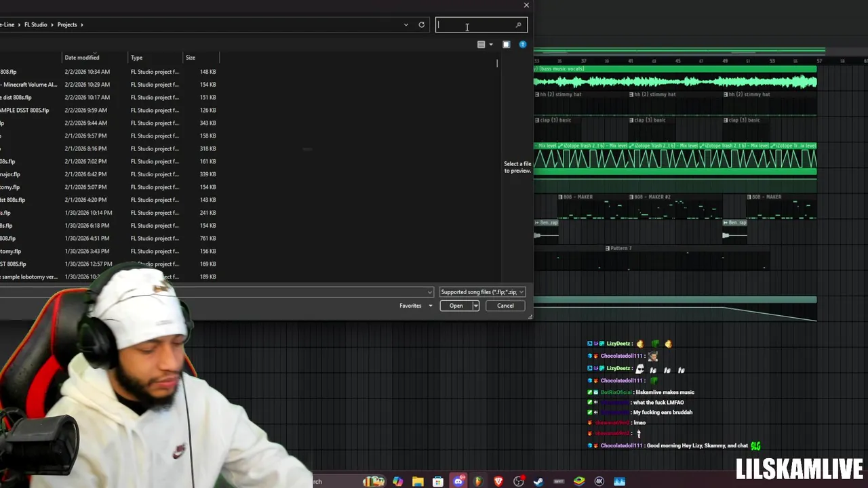Select file modified 2/1/2026 5:07 PM
The height and width of the screenshot is (488, 868).
pos(108,187)
